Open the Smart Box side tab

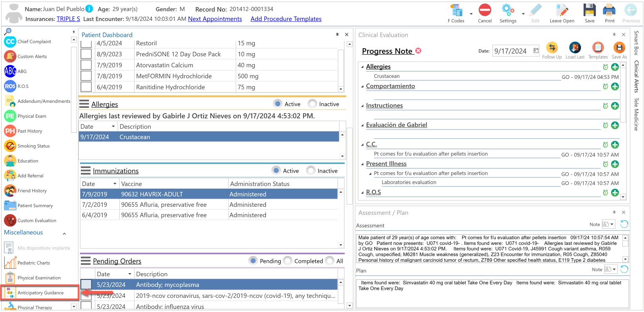click(x=636, y=43)
